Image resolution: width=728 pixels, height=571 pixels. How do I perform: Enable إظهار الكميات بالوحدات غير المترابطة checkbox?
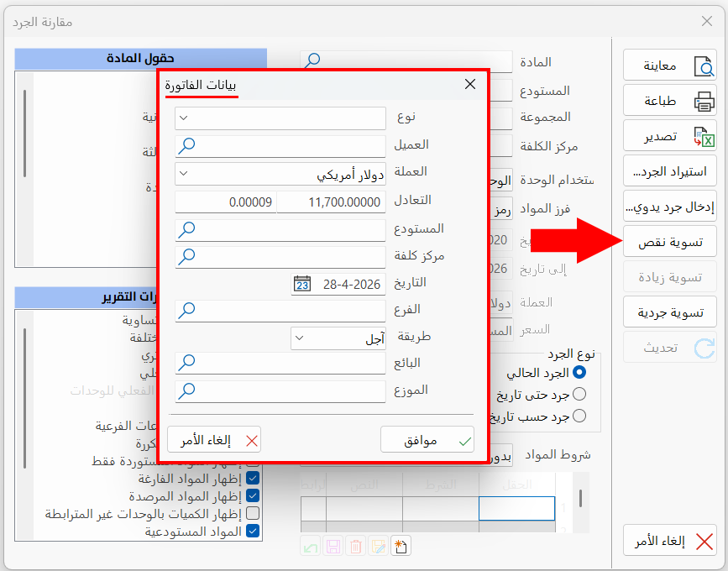coord(253,513)
